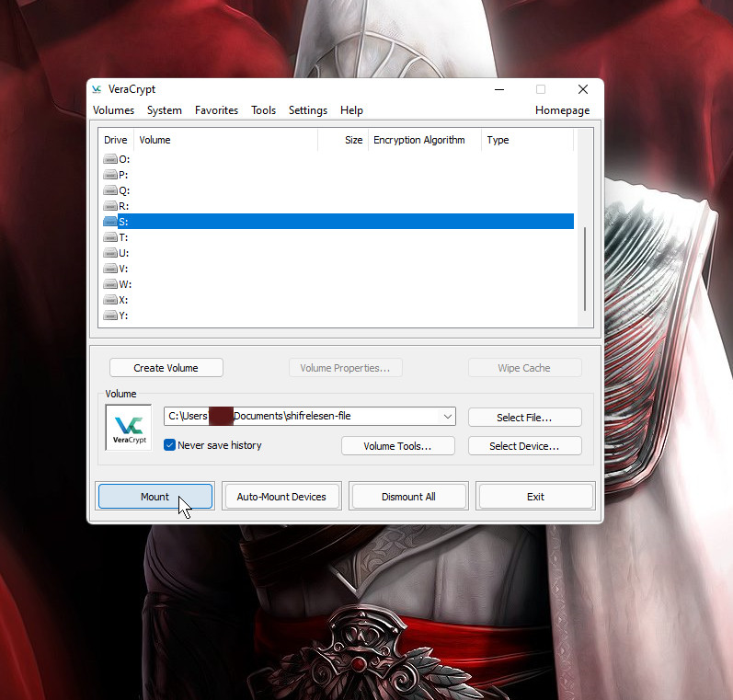The height and width of the screenshot is (700, 733).
Task: Click the Select Device... button
Action: coord(524,445)
